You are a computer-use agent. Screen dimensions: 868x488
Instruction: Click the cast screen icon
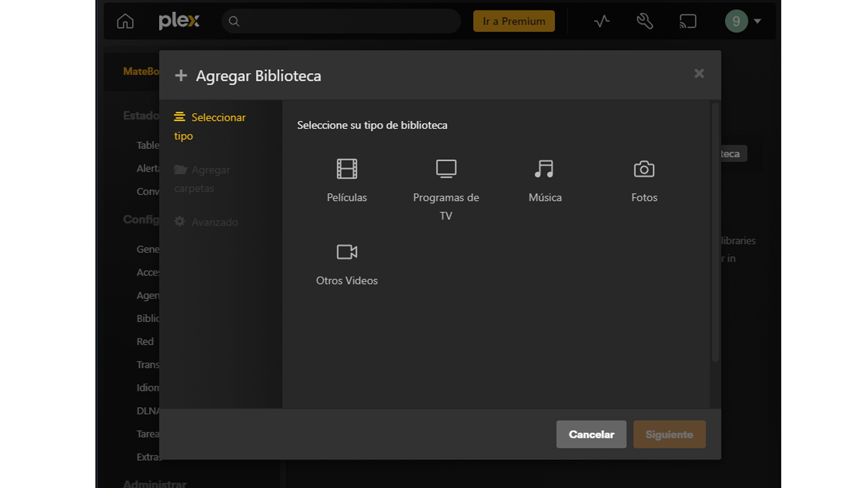[x=688, y=21]
